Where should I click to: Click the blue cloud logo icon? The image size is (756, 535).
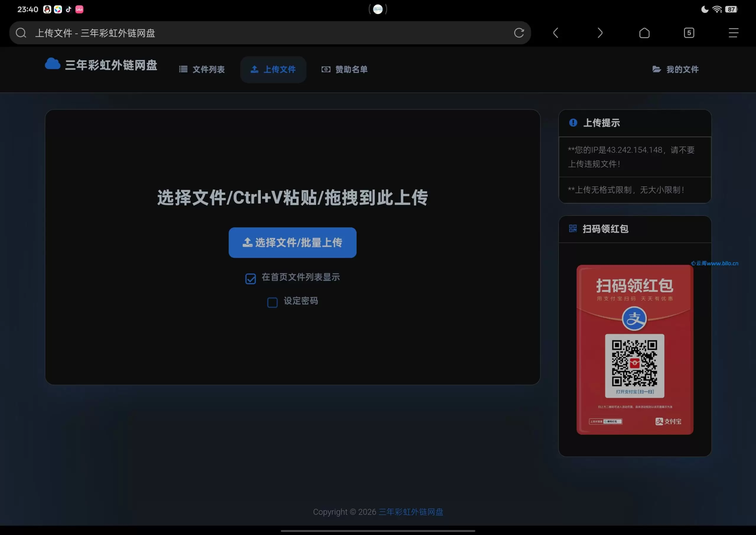(x=52, y=64)
